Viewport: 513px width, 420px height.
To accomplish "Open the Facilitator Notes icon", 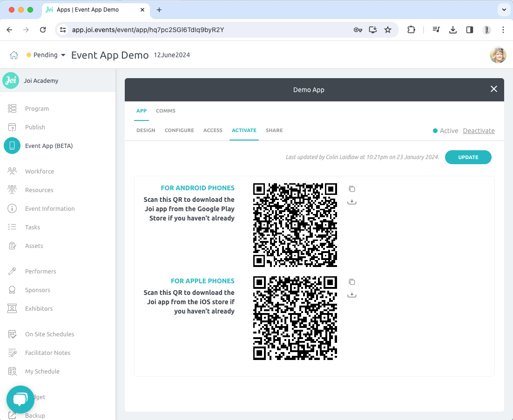I will pos(12,353).
